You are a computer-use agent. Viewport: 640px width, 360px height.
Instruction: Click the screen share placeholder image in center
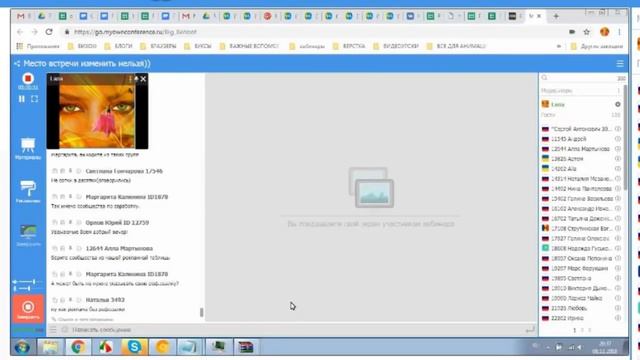[x=371, y=187]
